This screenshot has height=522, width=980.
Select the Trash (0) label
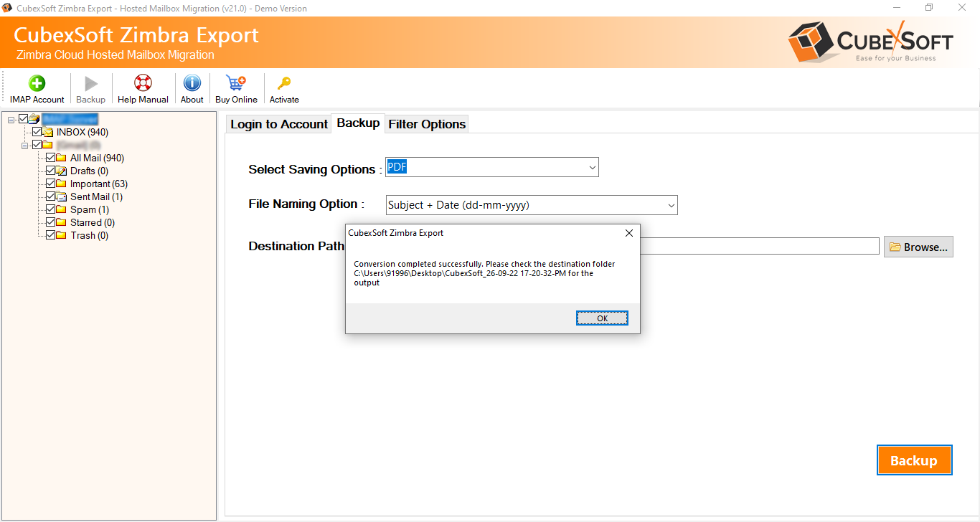coord(89,235)
